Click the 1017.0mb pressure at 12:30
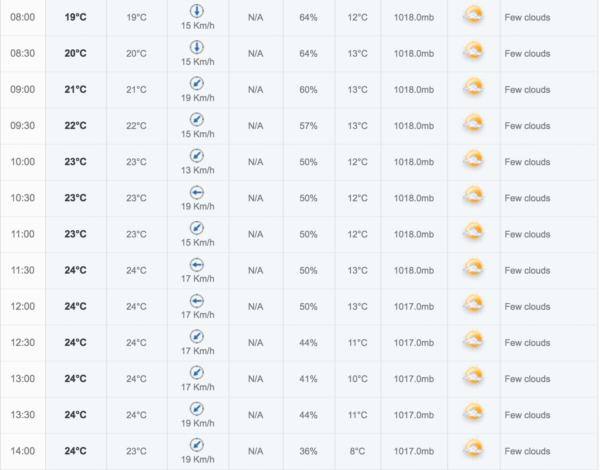Viewport: 600px width, 470px height. click(x=414, y=343)
